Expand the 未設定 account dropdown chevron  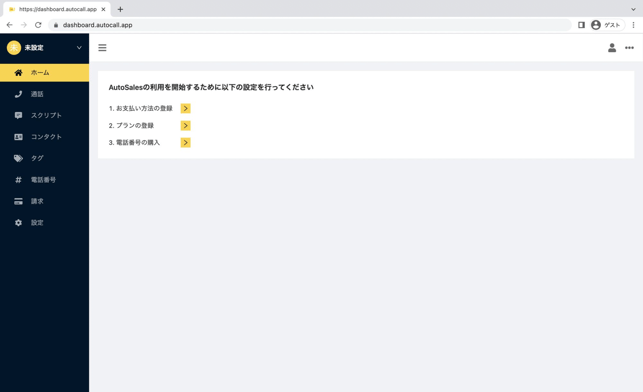click(79, 48)
